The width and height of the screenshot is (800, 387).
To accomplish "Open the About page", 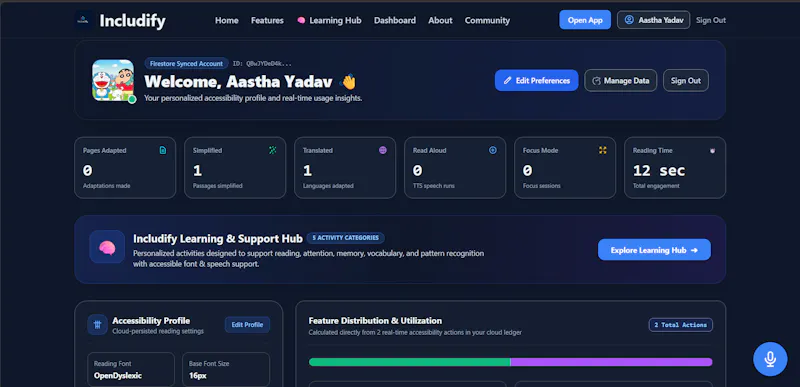I will click(440, 20).
